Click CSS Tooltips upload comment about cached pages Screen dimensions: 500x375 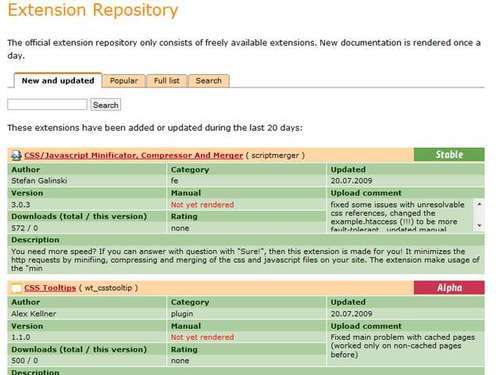pyautogui.click(x=402, y=346)
